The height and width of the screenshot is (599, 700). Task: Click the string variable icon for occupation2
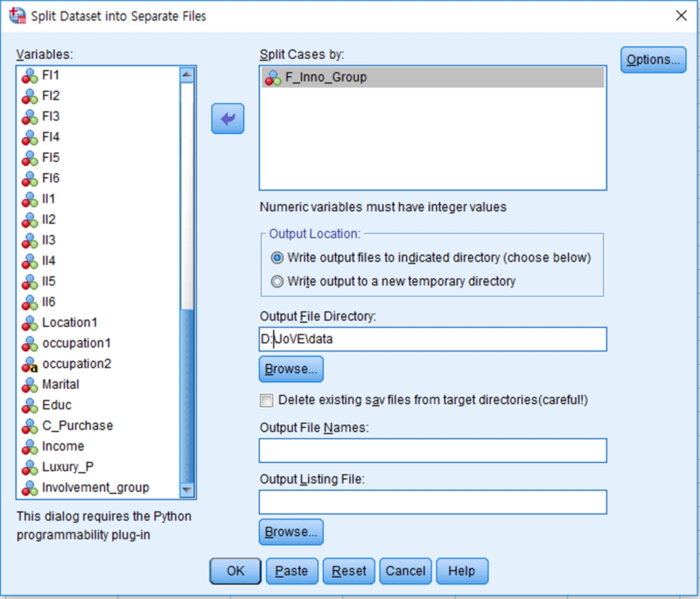tap(29, 365)
